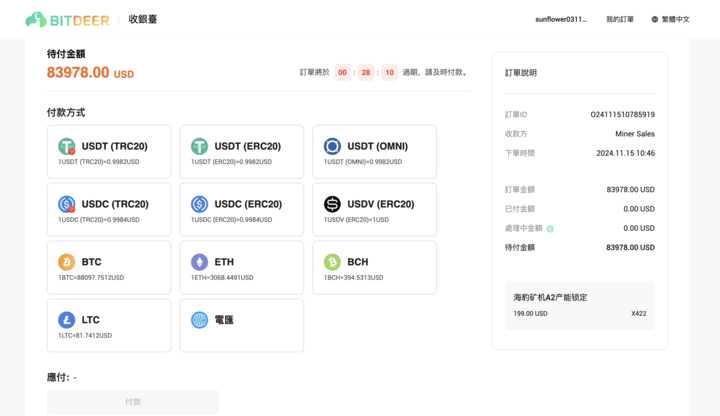Choose USDC (TRC20) payment card
720x416 pixels.
tap(109, 209)
